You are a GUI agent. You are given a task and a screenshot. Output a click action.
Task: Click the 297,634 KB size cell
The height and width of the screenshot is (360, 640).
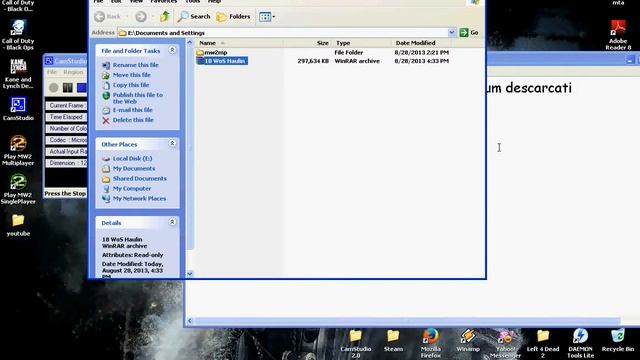pyautogui.click(x=313, y=61)
